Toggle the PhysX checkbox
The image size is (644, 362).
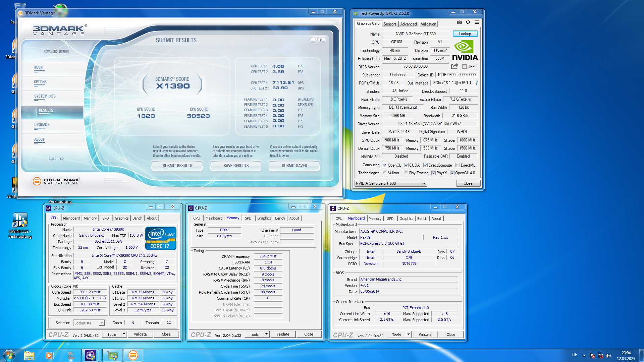pos(433,173)
